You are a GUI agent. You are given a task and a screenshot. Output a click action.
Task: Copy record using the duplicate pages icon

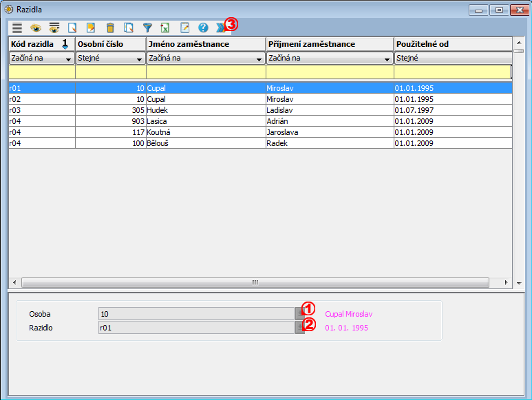click(x=128, y=28)
